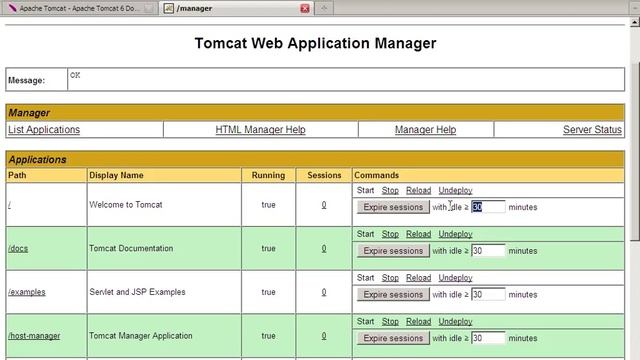This screenshot has height=360, width=640.
Task: Focus idle minutes field for /examples
Action: pyautogui.click(x=488, y=294)
